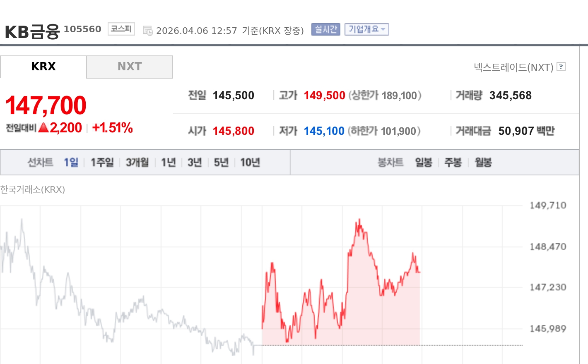Select the 일봉 daily candle option
The width and height of the screenshot is (588, 364).
click(424, 162)
